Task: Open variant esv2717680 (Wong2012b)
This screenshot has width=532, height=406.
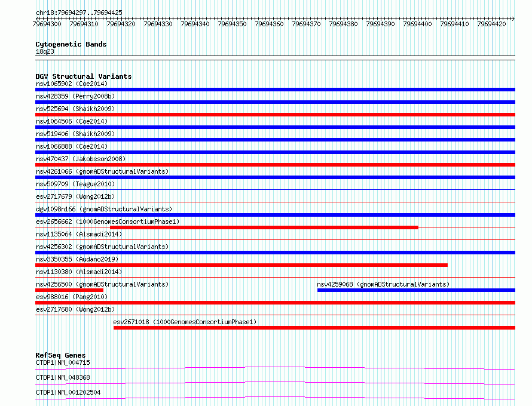Action: (x=75, y=309)
